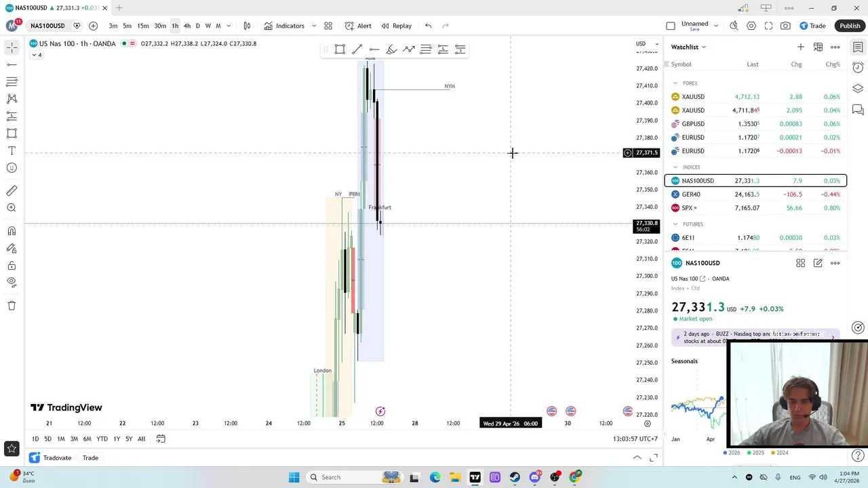Image resolution: width=868 pixels, height=488 pixels.
Task: Select the 4h timeframe
Action: coord(186,26)
